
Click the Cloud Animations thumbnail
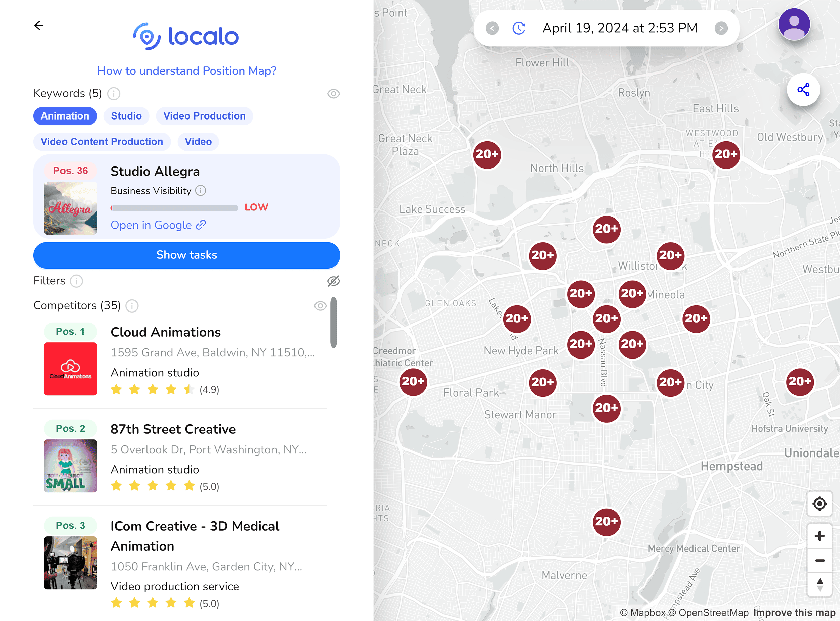70,369
